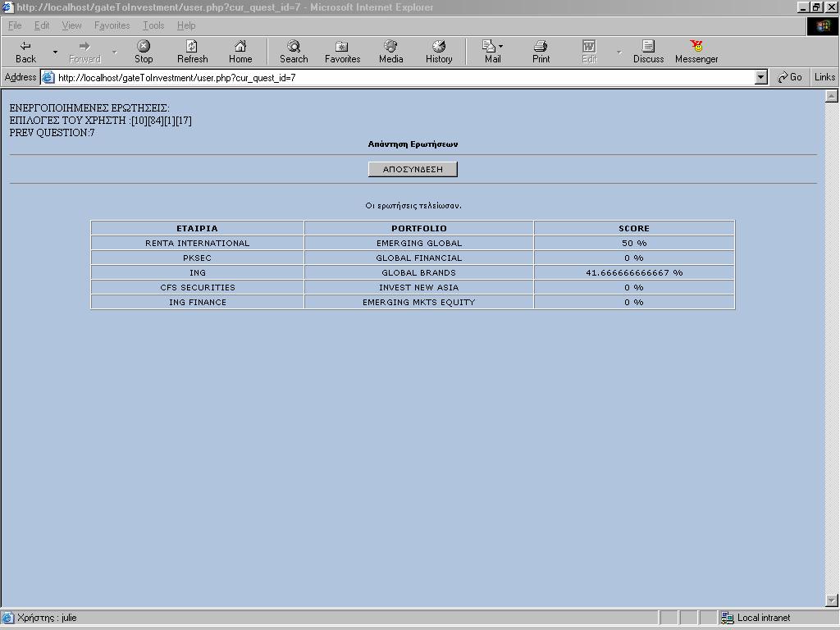Click the Edit toolbar button
Viewport: 840px width, 630px height.
click(x=589, y=52)
